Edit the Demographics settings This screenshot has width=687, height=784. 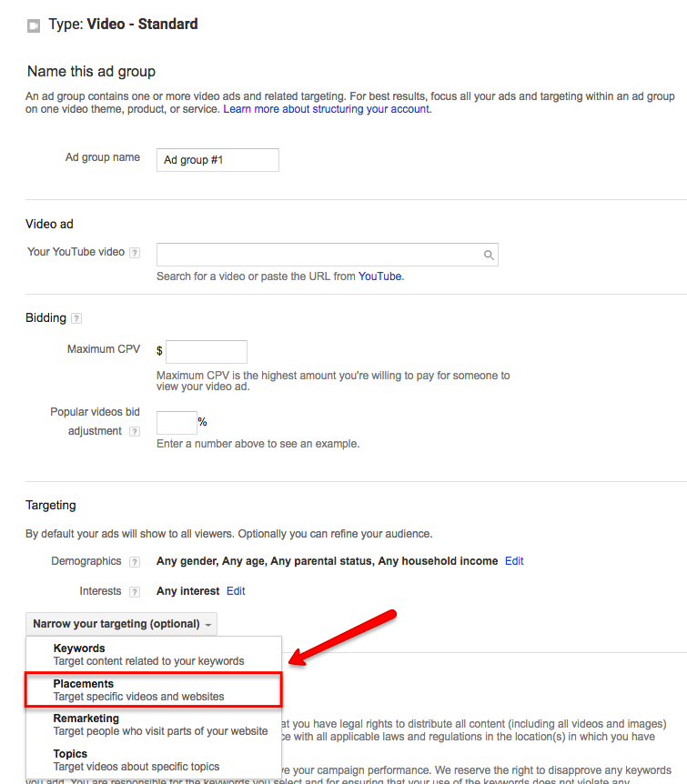tap(514, 561)
